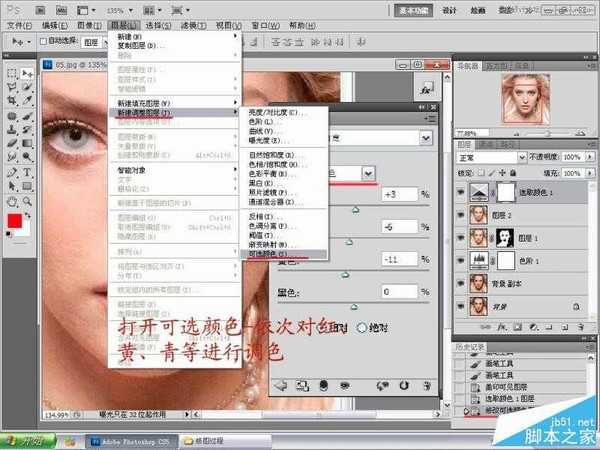Open the 编辑 menu
Viewport: 600px width, 450px height.
pos(55,26)
